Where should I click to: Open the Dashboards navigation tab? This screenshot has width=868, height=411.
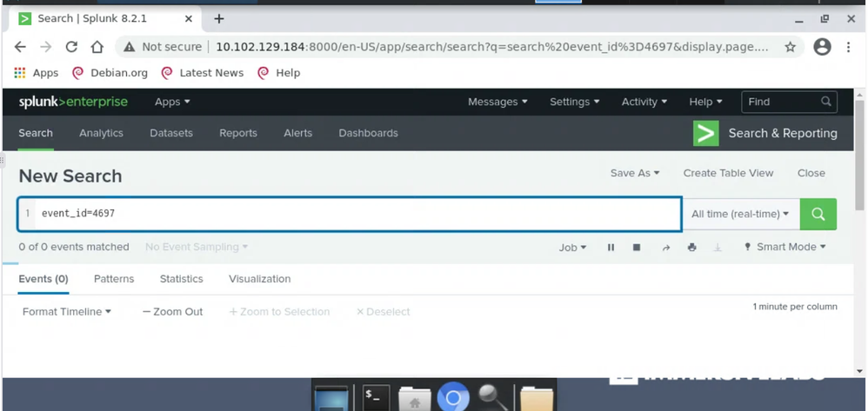[x=368, y=133]
